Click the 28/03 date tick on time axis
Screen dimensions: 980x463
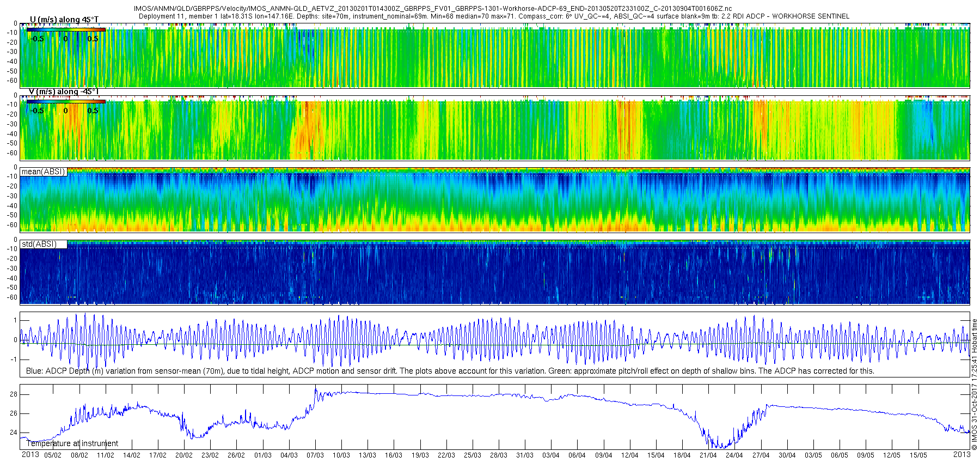499,455
